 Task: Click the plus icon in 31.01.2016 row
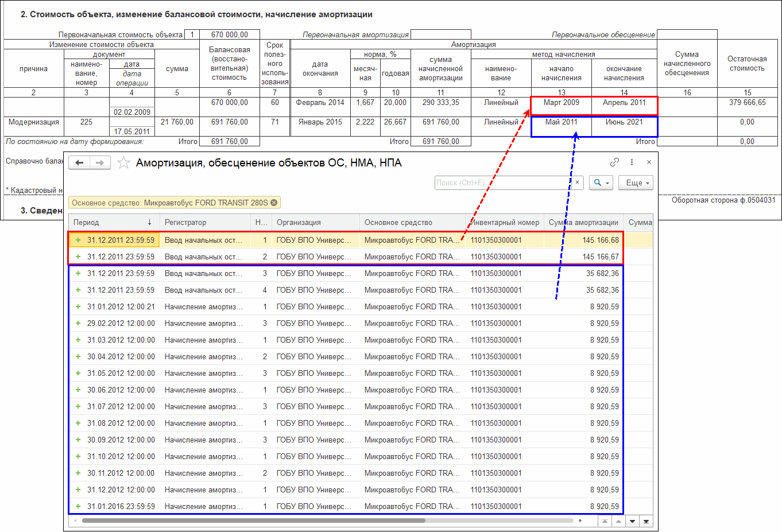pyautogui.click(x=78, y=506)
